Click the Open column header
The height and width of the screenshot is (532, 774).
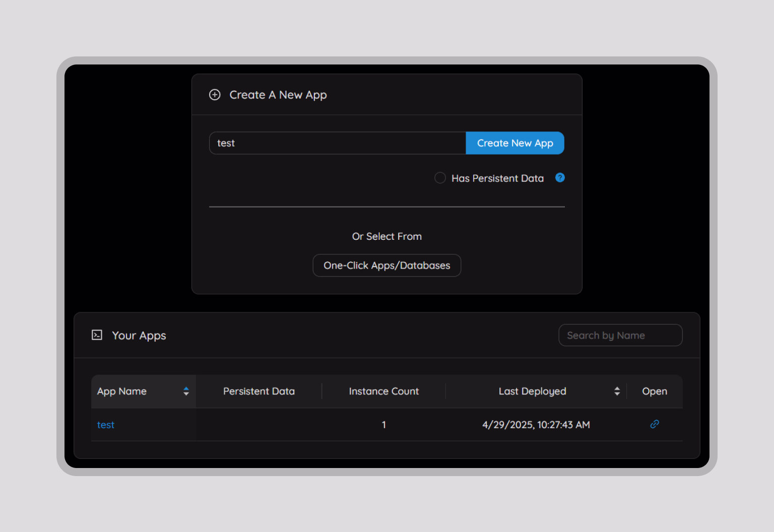655,391
